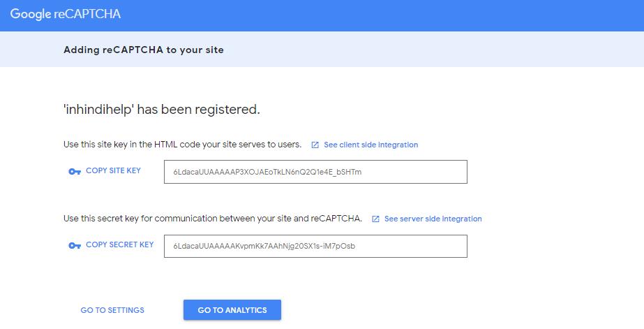Copy the site key using COPY SITE KEY
The height and width of the screenshot is (329, 644).
pyautogui.click(x=113, y=170)
